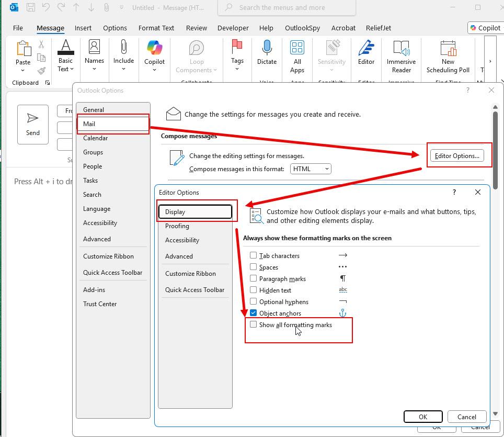Open the Copilot ribbon button
Image resolution: width=504 pixels, height=437 pixels.
154,55
